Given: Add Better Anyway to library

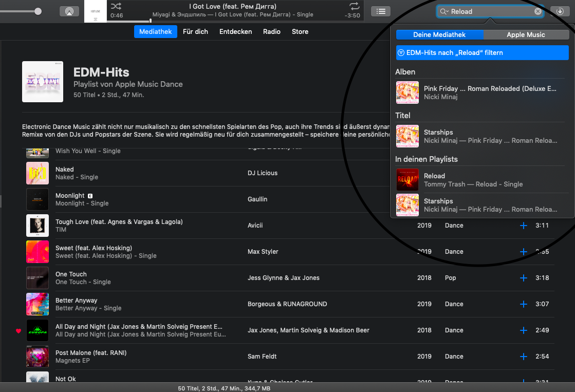Looking at the screenshot, I should point(523,304).
